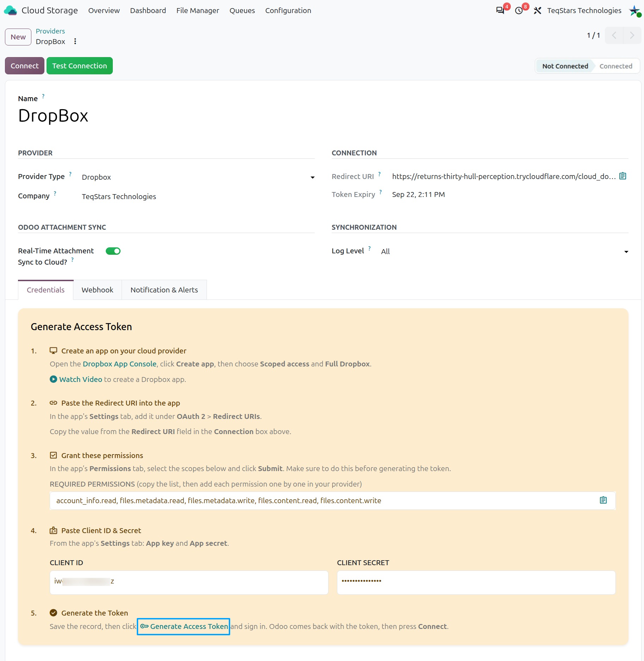644x661 pixels.
Task: Open the Log Level dropdown
Action: click(504, 251)
